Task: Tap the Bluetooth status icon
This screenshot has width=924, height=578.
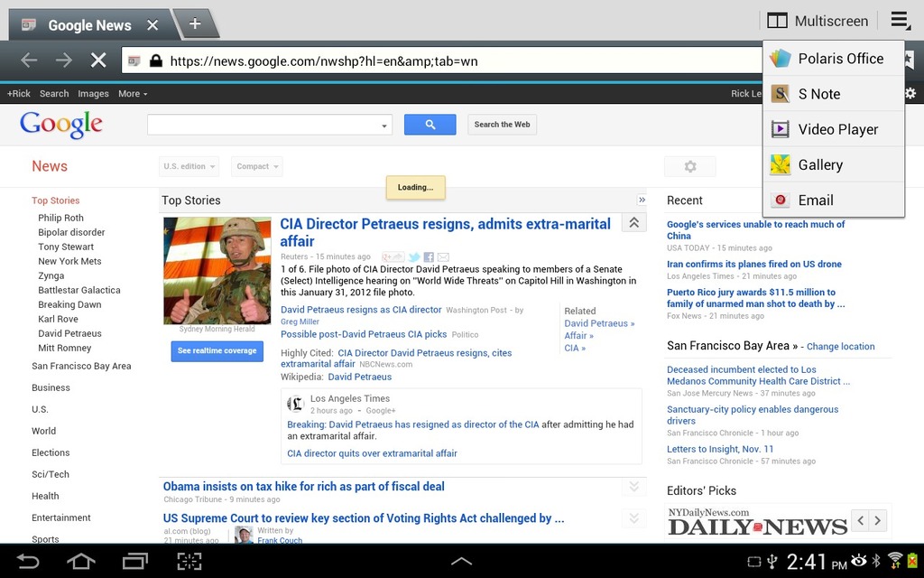Action: coord(876,560)
